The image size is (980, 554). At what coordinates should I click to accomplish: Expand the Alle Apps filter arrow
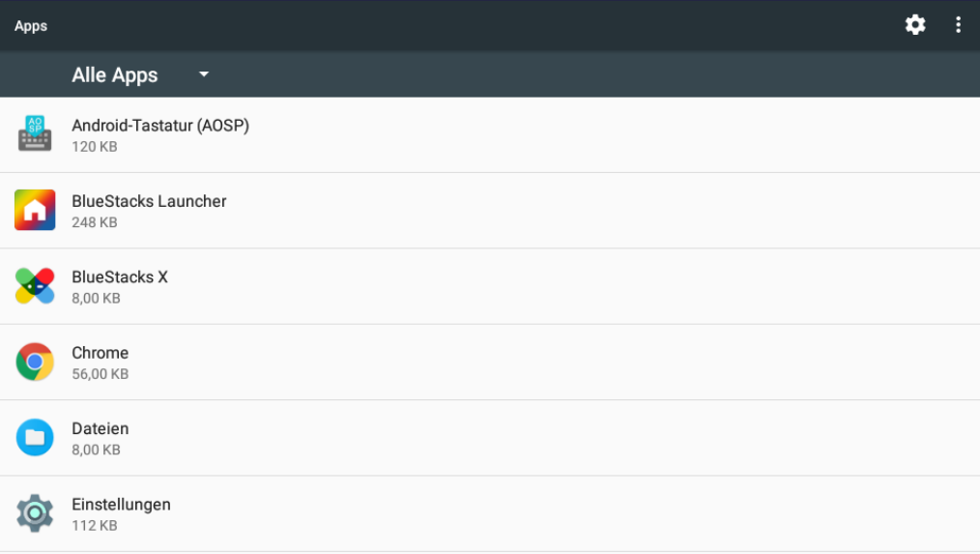click(x=204, y=74)
